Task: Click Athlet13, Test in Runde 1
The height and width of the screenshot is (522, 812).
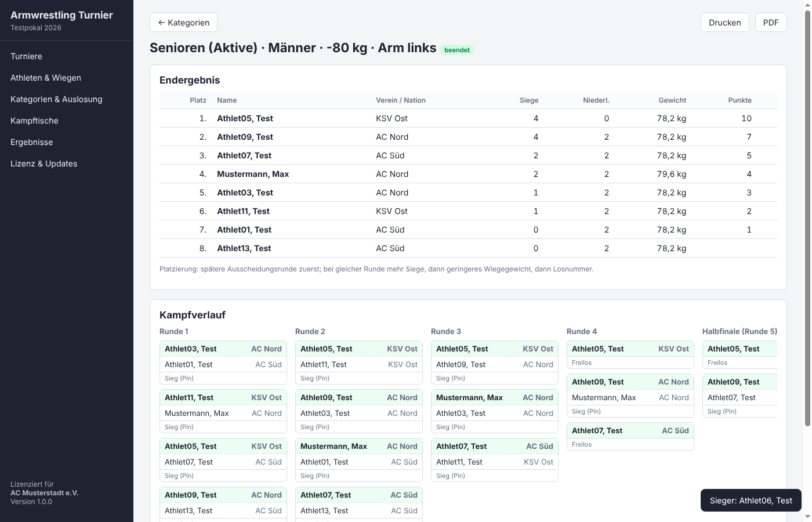Action: 188,510
